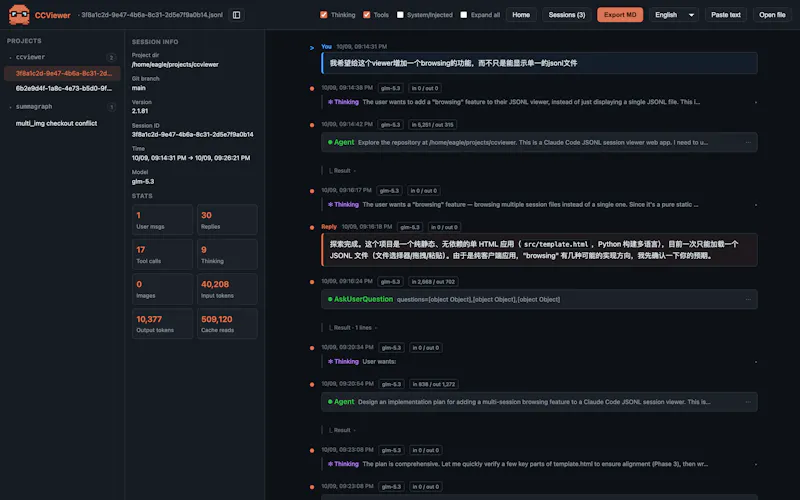Click the user message about adding browsing
Image resolution: width=800 pixels, height=500 pixels.
coord(539,63)
